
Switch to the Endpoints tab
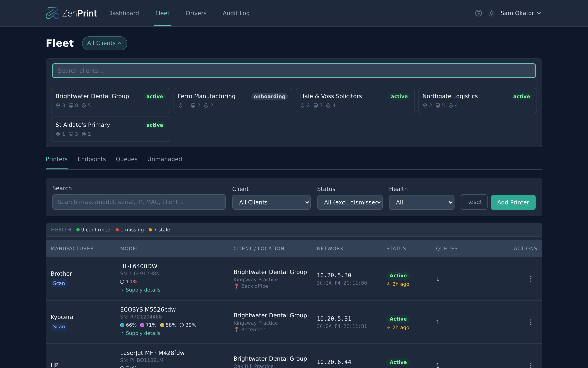(x=92, y=159)
